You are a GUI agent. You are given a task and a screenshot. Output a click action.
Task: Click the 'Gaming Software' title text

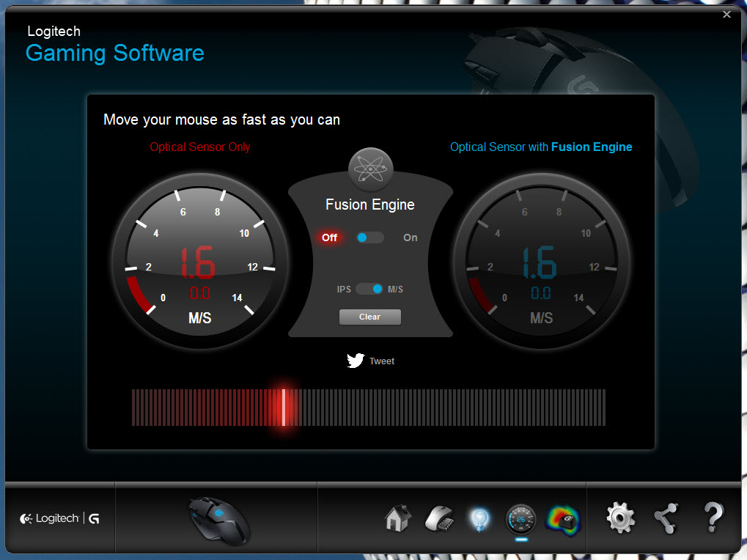coord(115,54)
